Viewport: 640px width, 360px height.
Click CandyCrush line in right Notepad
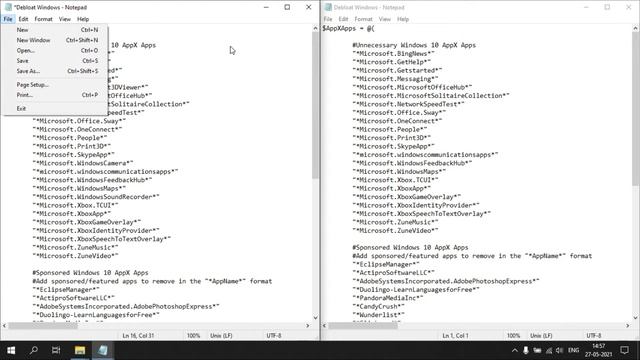coord(378,307)
